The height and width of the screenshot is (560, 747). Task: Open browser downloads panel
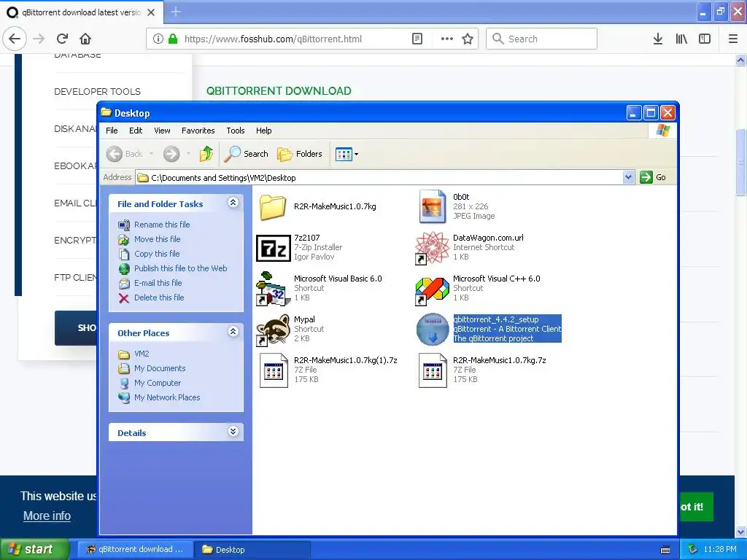pyautogui.click(x=658, y=39)
